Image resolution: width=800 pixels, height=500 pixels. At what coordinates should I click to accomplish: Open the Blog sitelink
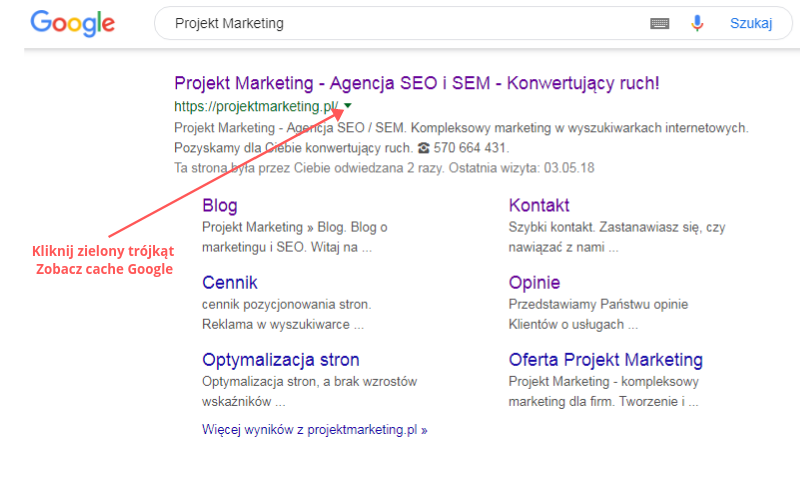point(219,206)
